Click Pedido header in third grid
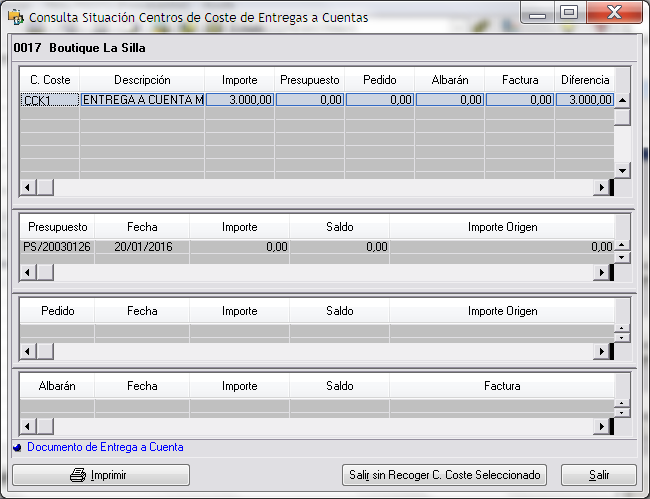The image size is (650, 499). 57,311
